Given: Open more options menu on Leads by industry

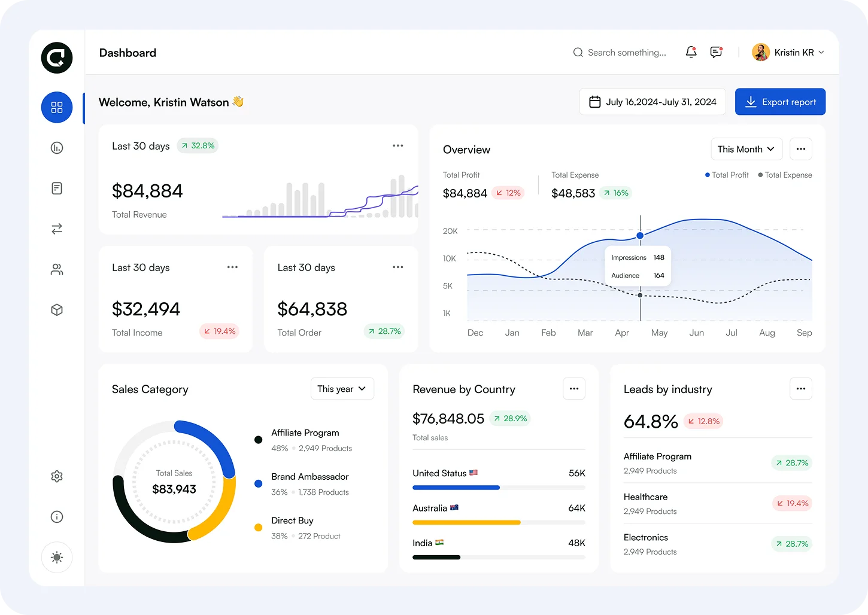Looking at the screenshot, I should click(x=800, y=389).
